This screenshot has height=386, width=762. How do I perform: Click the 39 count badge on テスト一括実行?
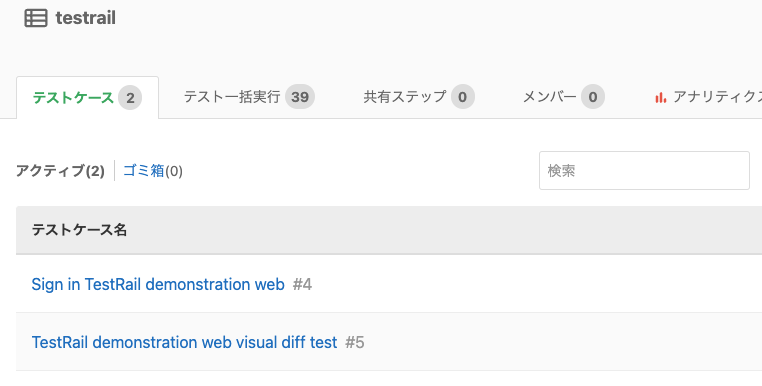click(300, 97)
